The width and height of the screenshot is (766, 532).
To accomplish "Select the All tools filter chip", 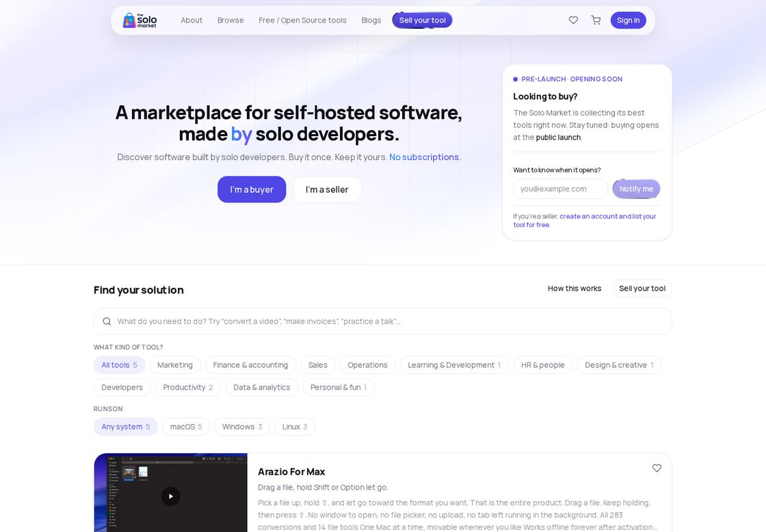I will (119, 365).
